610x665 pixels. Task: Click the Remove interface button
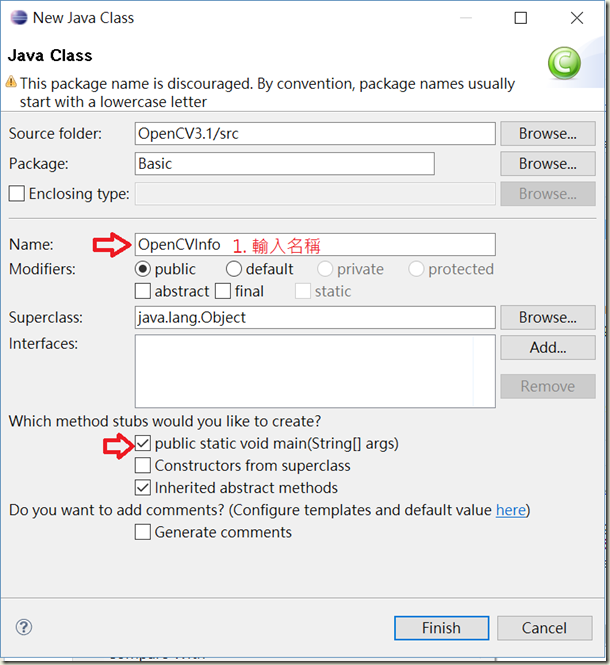[x=548, y=386]
